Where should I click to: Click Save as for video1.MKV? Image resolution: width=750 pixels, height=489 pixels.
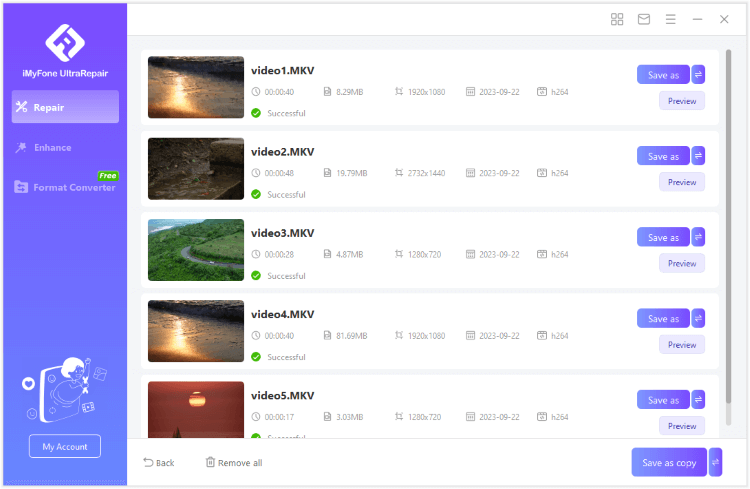(663, 75)
